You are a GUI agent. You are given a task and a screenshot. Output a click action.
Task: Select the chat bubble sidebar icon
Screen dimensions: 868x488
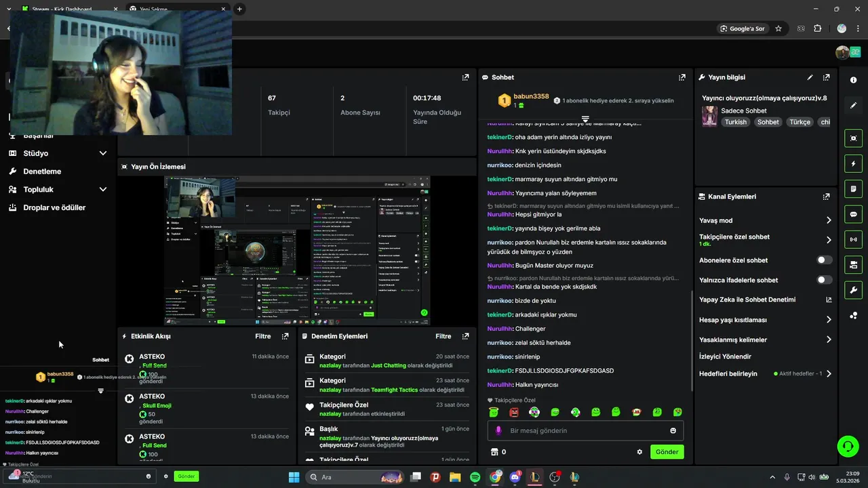(x=853, y=214)
